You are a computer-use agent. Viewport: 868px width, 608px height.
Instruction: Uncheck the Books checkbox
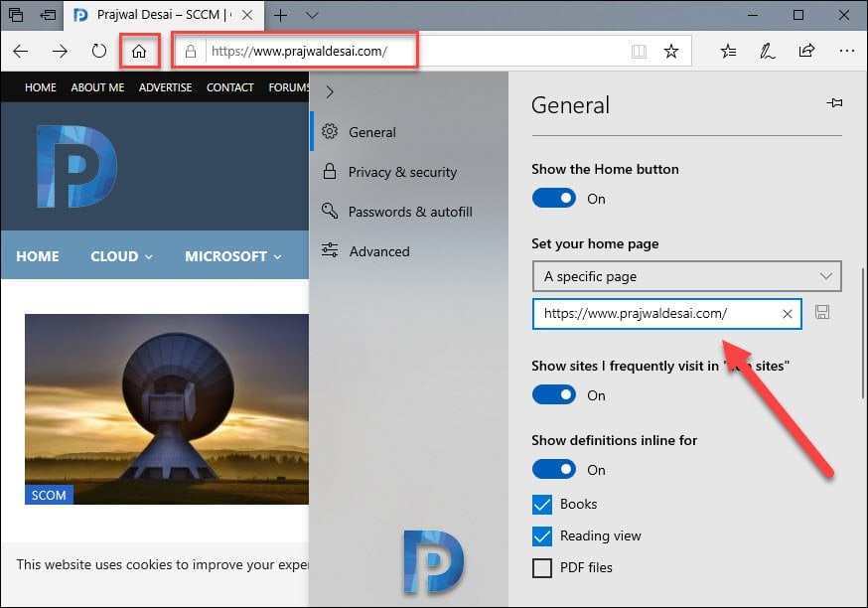542,505
